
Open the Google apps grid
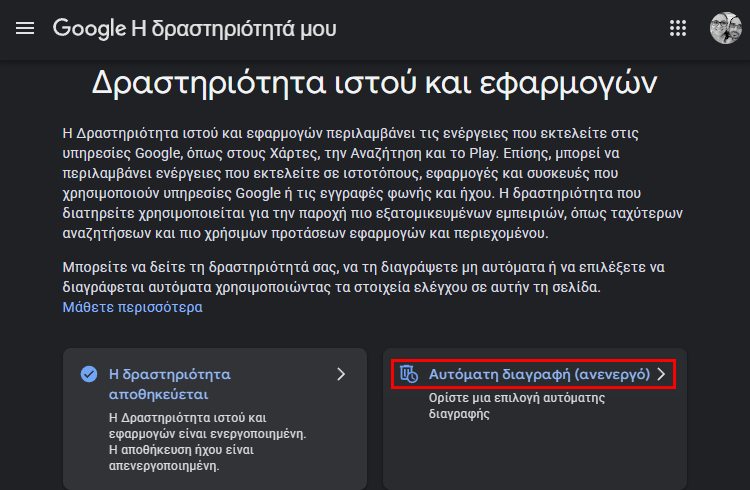(x=678, y=28)
